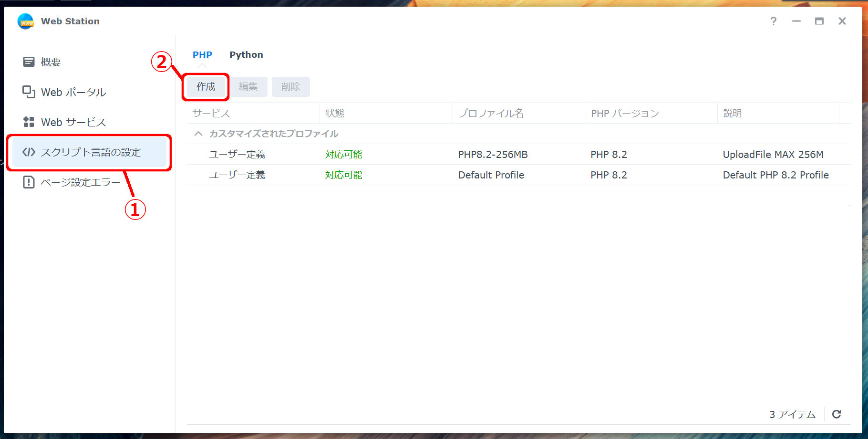
Task: Open Web サービス grid icon
Action: click(29, 122)
